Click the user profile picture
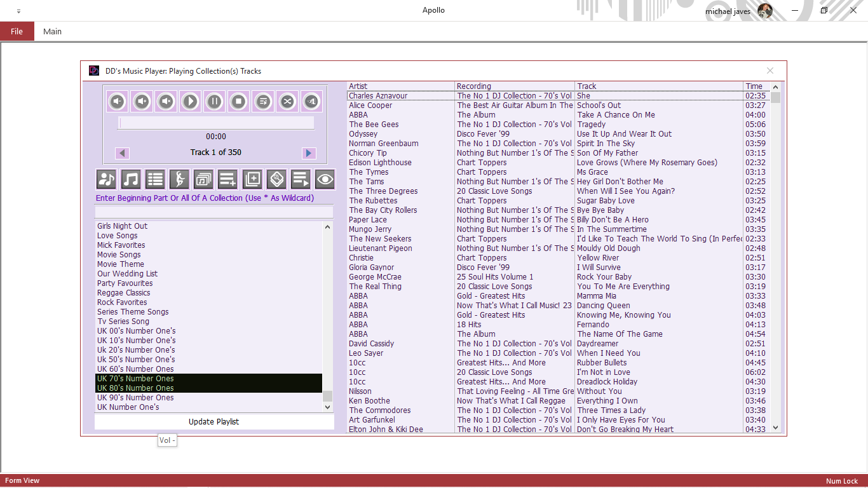This screenshot has height=488, width=868. (x=765, y=11)
